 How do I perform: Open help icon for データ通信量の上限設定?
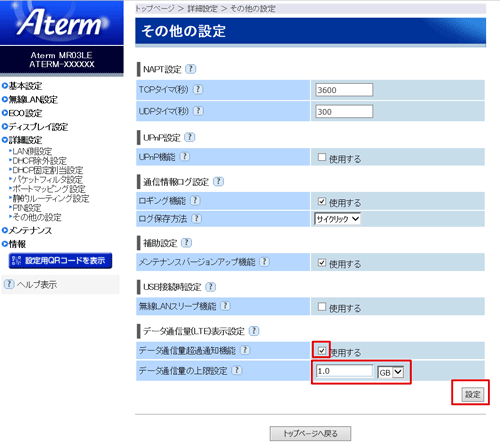pos(237,370)
